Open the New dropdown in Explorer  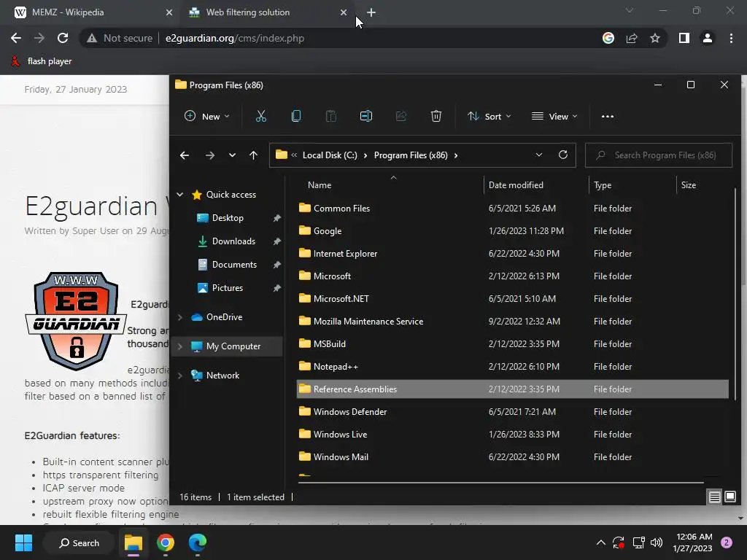tap(207, 116)
